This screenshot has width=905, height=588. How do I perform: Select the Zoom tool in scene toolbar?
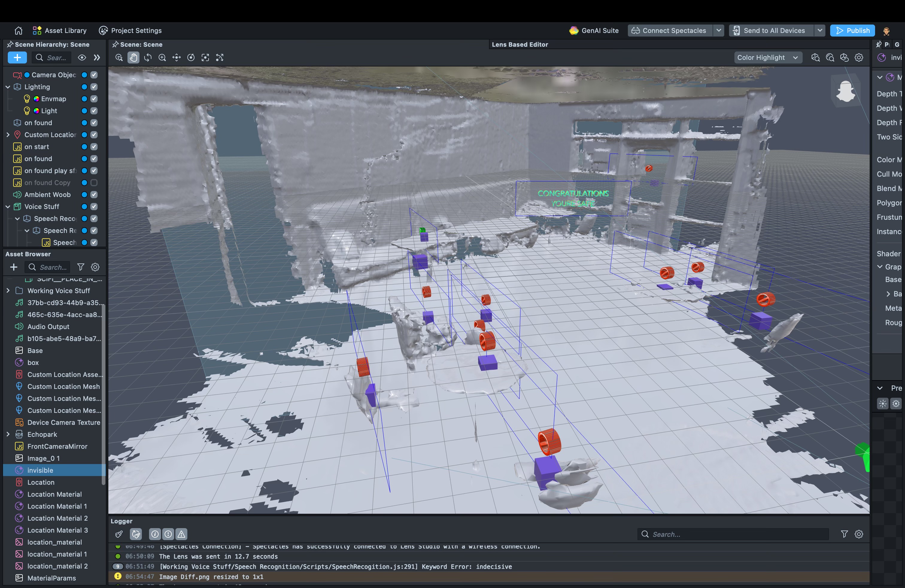click(x=163, y=57)
